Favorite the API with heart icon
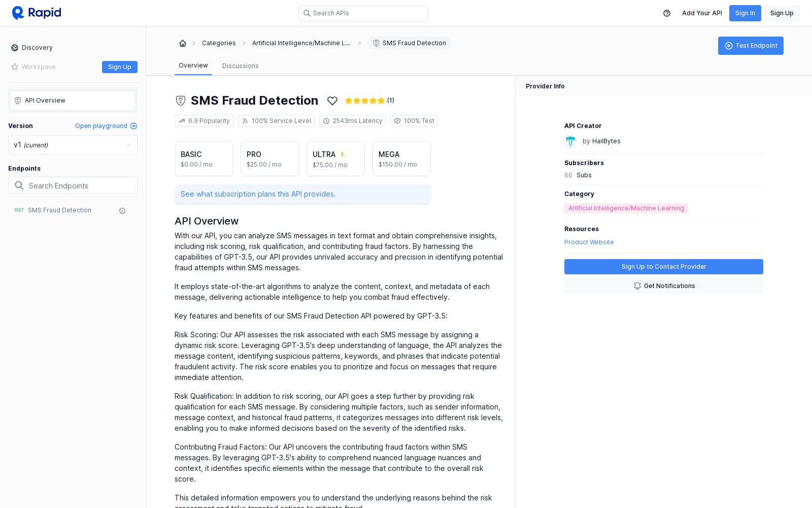The image size is (812, 508). (x=332, y=101)
